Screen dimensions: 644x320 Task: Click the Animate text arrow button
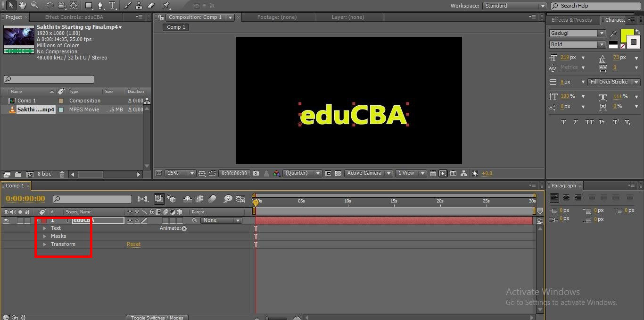pos(184,228)
